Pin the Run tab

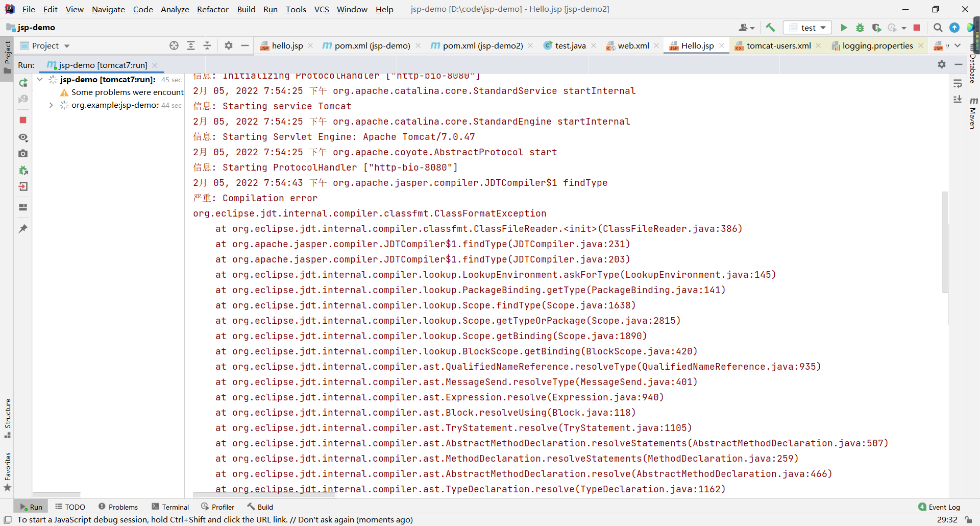[x=23, y=229]
